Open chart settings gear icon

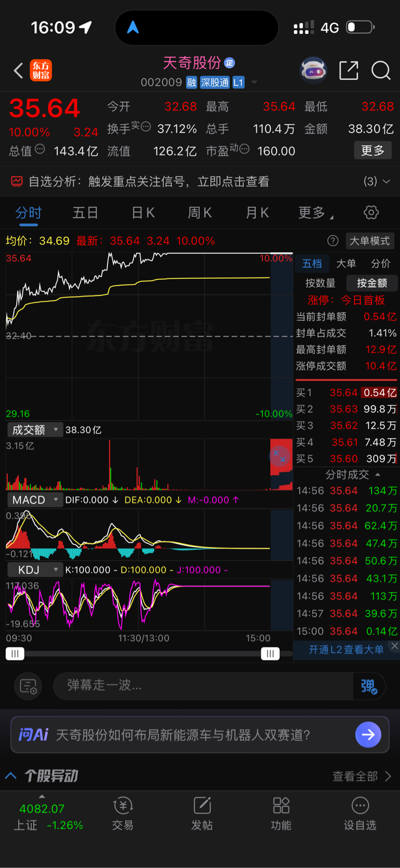[x=371, y=213]
